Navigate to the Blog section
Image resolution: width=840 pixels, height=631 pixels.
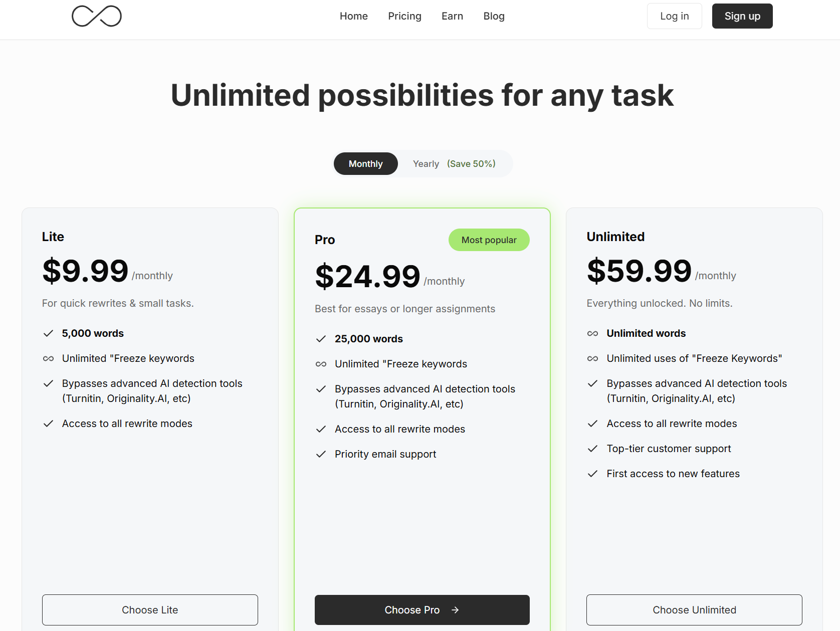[494, 16]
